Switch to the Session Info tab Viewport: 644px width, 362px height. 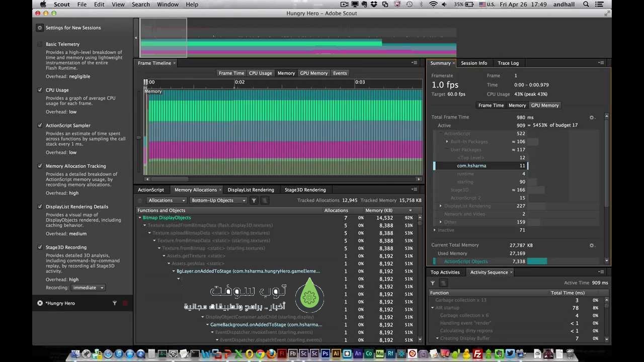pos(474,63)
